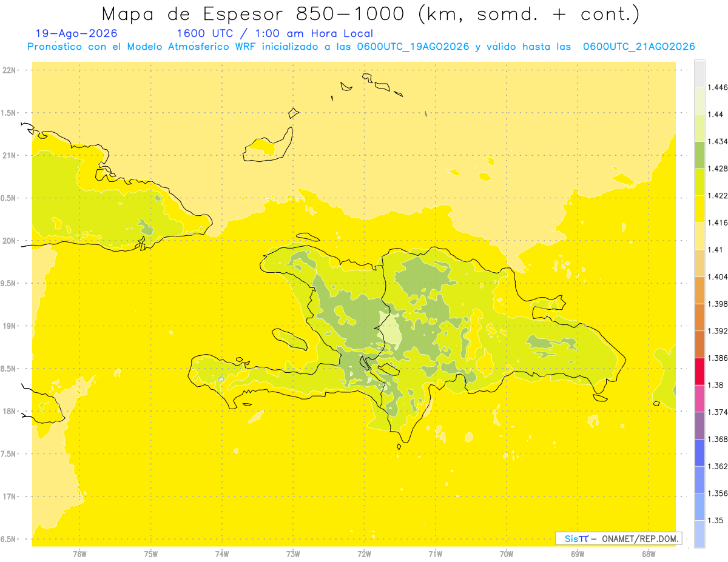Click the "9.5N" latitude label

pyautogui.click(x=8, y=284)
